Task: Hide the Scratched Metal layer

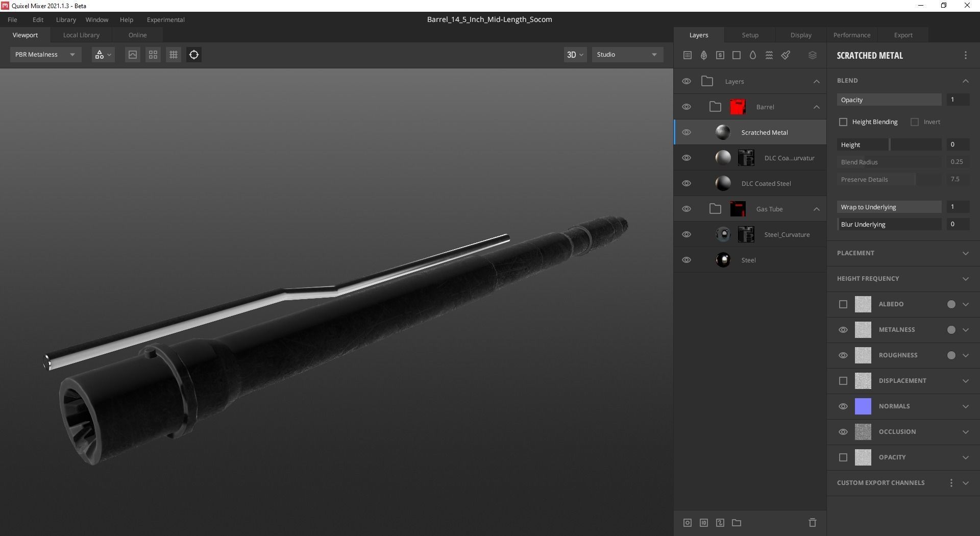Action: click(686, 132)
